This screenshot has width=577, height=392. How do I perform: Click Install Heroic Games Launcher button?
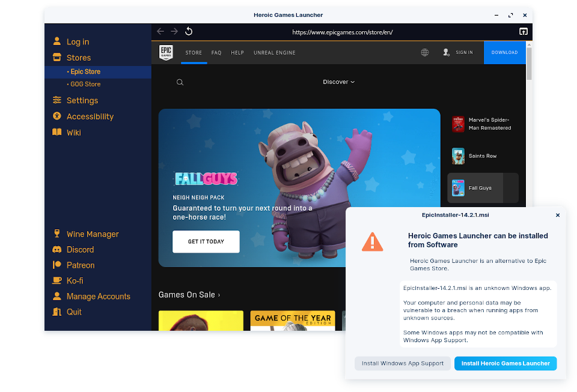505,363
